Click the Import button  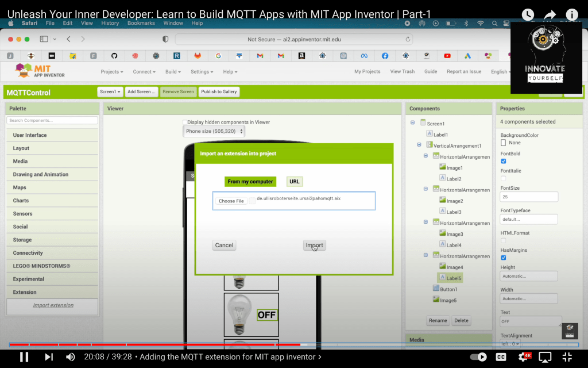[314, 245]
